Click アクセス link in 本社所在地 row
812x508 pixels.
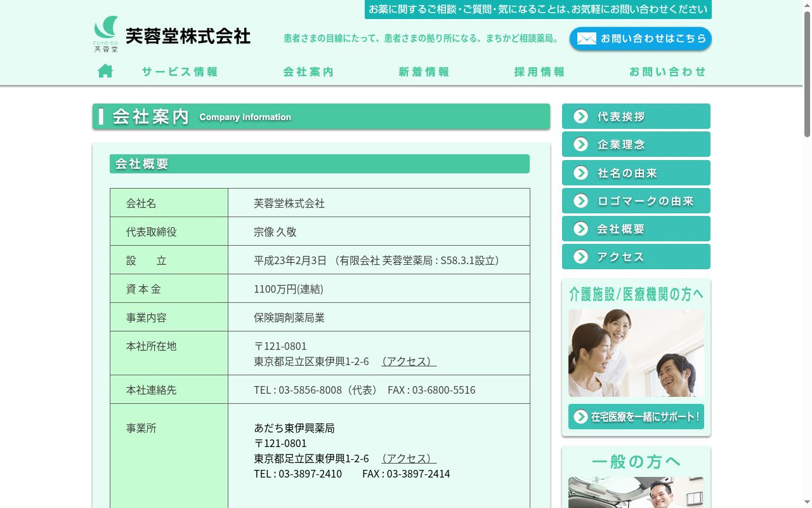[409, 361]
